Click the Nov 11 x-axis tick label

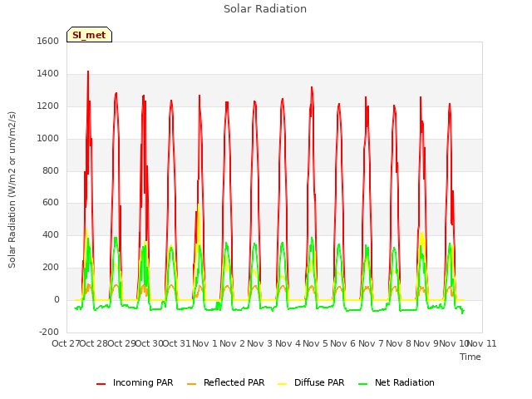pyautogui.click(x=482, y=343)
